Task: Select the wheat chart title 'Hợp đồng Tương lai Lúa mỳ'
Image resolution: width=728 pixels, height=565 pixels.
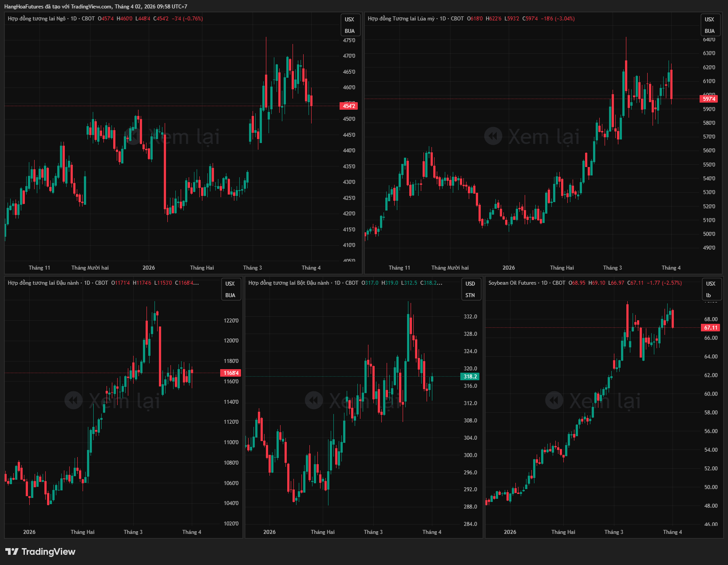Action: (401, 19)
